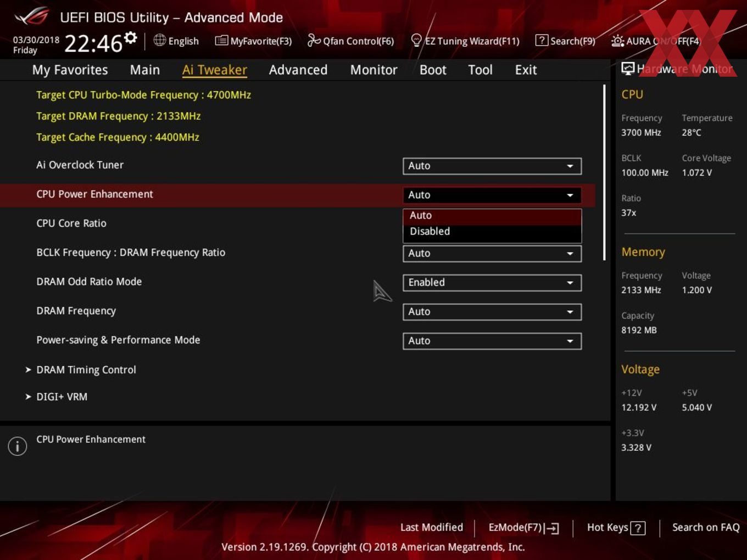Open Search(F9)
The width and height of the screenshot is (747, 560).
click(x=565, y=41)
